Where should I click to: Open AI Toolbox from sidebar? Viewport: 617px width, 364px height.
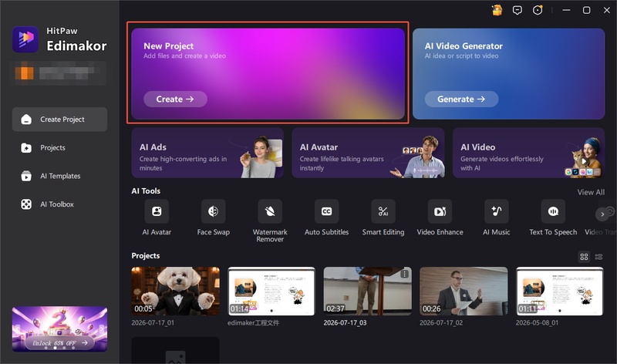tap(59, 204)
